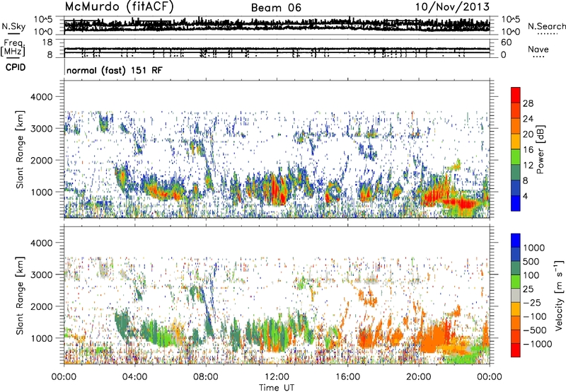The image size is (566, 392).
Task: Click the 60 tick on Nave axis
Action: [x=506, y=42]
